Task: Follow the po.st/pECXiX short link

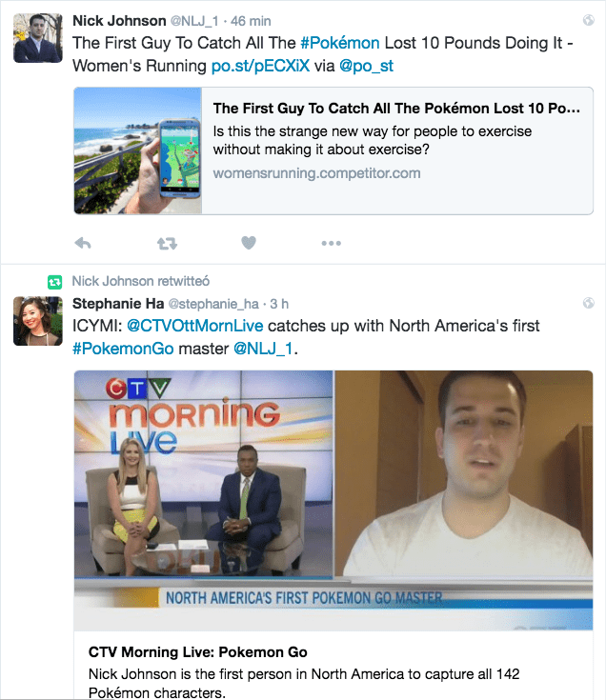Action: click(x=260, y=66)
